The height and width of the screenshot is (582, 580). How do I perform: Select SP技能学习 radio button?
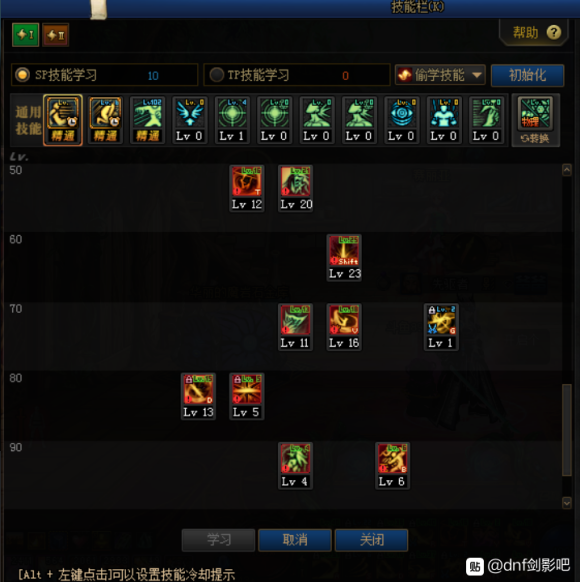(x=22, y=75)
